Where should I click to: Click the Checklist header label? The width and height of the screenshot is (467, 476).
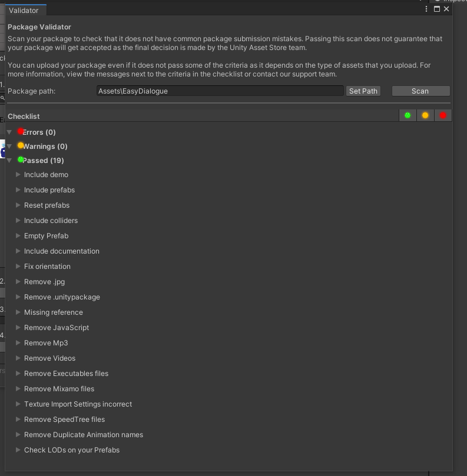point(24,116)
